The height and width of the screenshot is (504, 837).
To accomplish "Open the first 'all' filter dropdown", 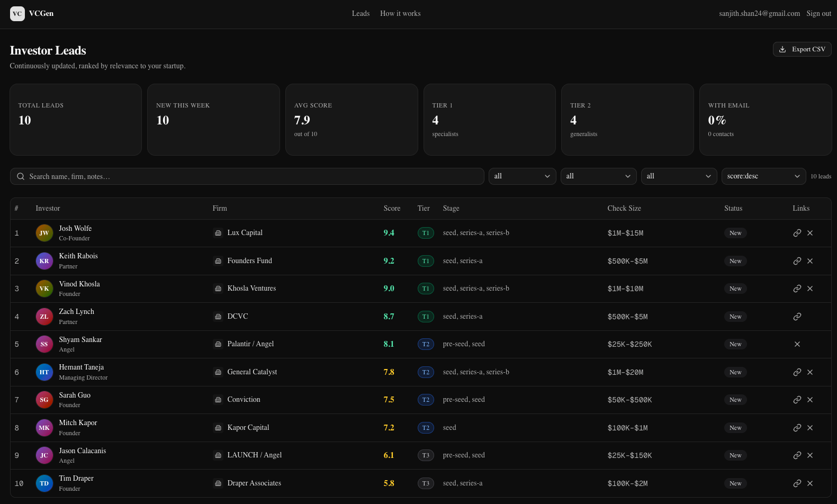I will coord(523,176).
